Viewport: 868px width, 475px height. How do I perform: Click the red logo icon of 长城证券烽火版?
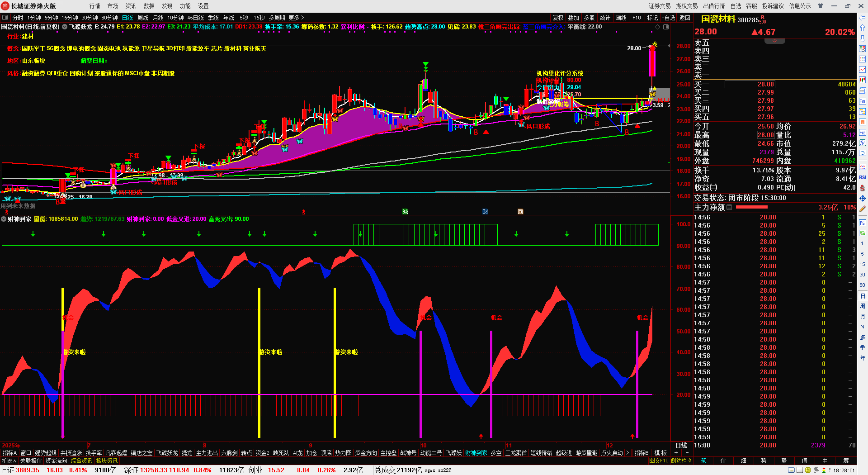click(x=5, y=6)
